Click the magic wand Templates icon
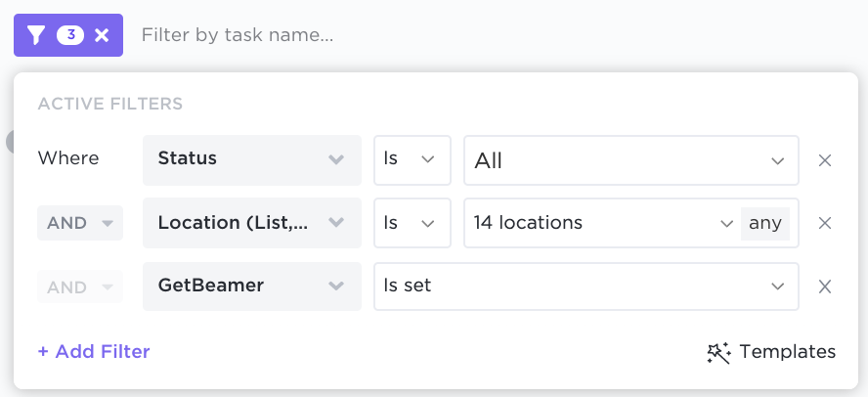Screen dimensions: 868x397 (718, 352)
